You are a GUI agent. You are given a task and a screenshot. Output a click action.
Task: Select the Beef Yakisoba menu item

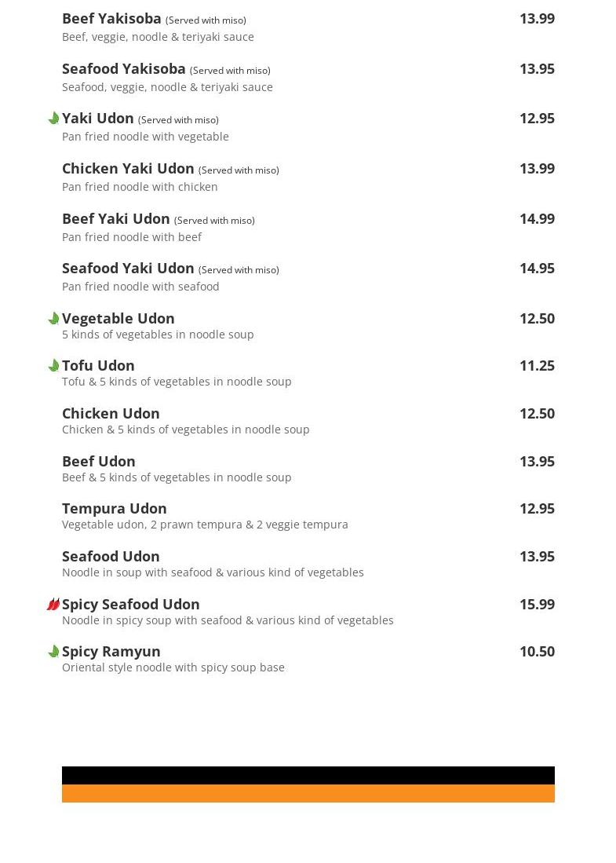tap(111, 19)
